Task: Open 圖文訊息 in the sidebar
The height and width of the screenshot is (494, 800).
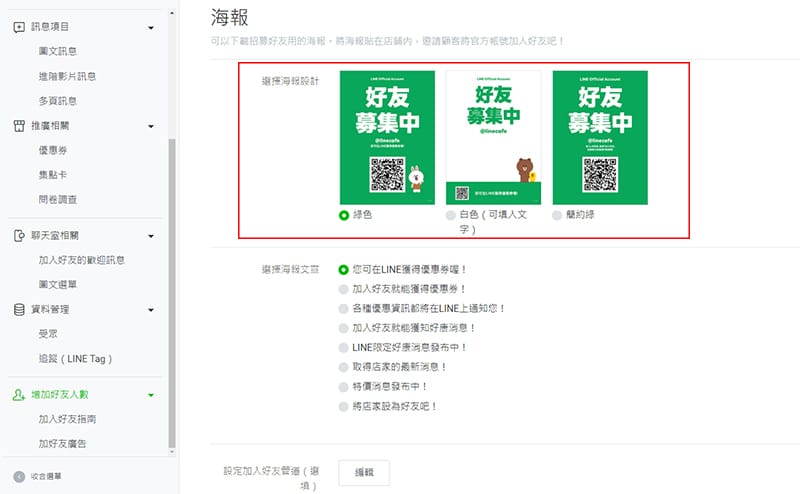Action: tap(58, 51)
